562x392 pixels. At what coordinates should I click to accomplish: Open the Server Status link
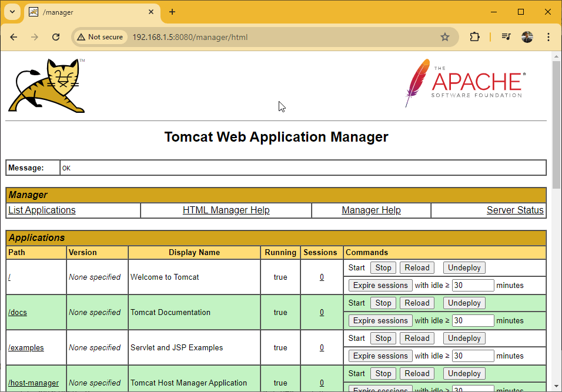[515, 210]
